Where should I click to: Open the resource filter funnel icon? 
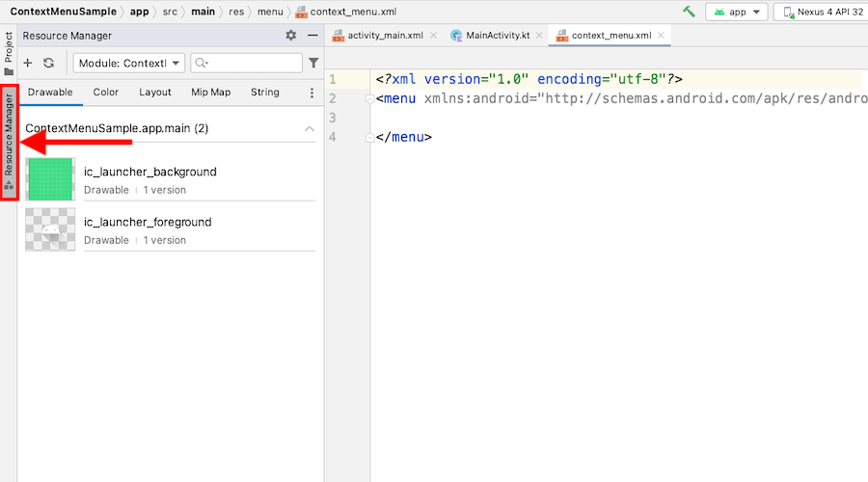point(313,63)
